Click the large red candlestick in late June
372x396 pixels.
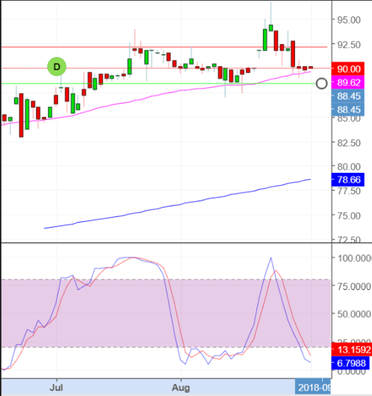(21, 115)
